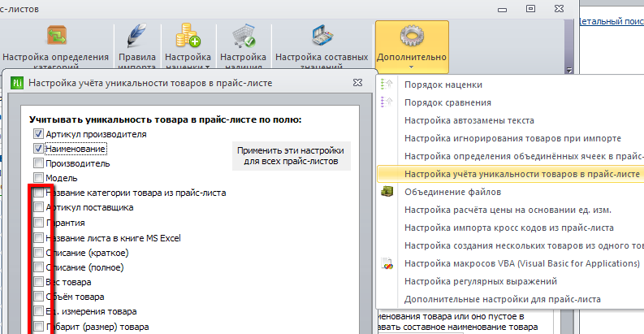
Task: Open the import rules (Правила импорта) feather icon
Action: click(x=136, y=36)
